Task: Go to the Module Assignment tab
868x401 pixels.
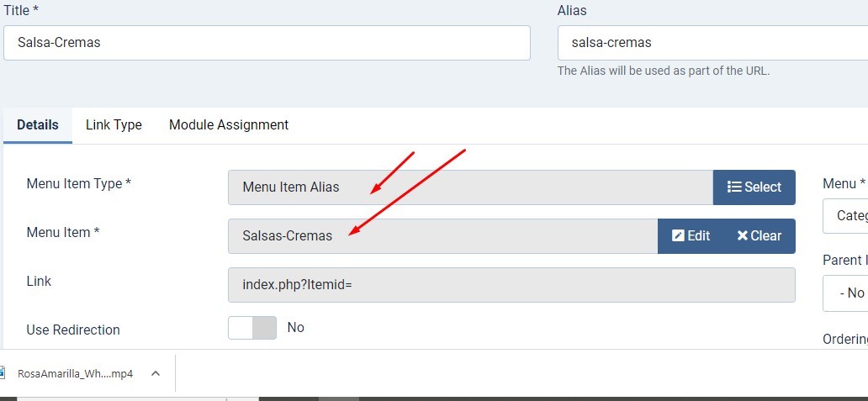Action: coord(229,125)
